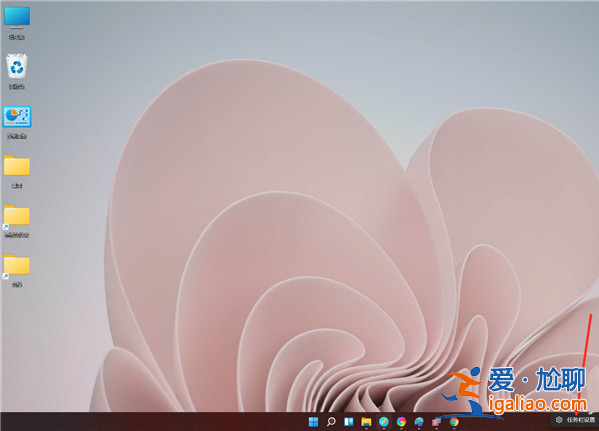Open the globe-shaped browser icon on taskbar
The width and height of the screenshot is (599, 431).
click(419, 421)
